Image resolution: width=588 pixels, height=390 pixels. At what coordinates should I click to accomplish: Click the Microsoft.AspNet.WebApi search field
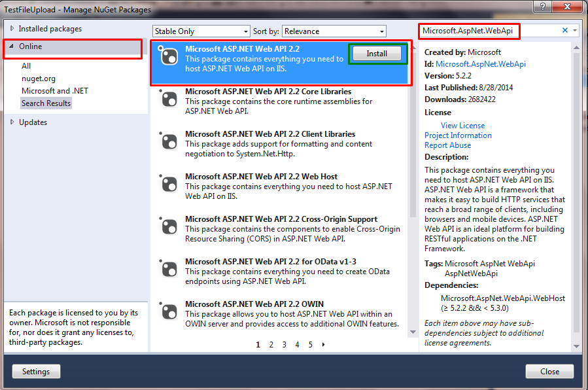[x=489, y=30]
